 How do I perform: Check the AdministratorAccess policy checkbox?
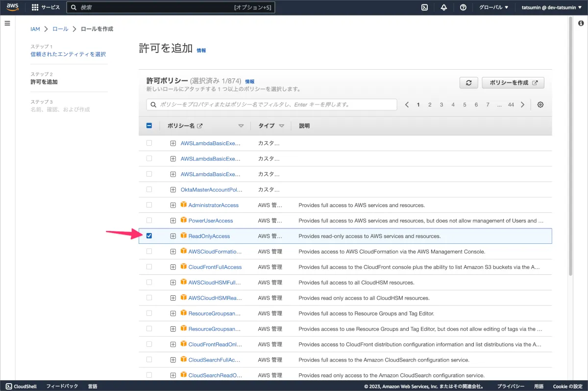(x=149, y=205)
